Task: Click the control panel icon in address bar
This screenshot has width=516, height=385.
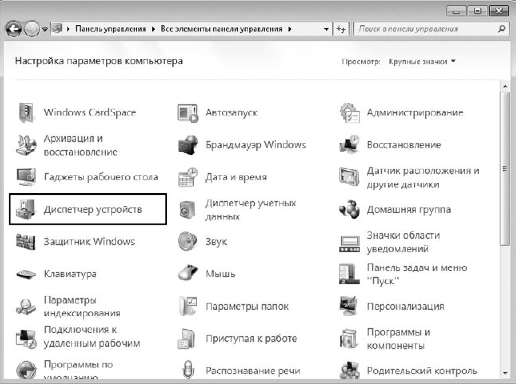Action: [58, 29]
